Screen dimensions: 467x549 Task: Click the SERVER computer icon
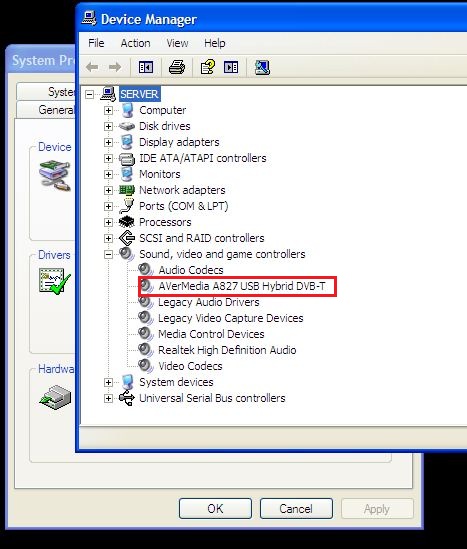tap(108, 94)
